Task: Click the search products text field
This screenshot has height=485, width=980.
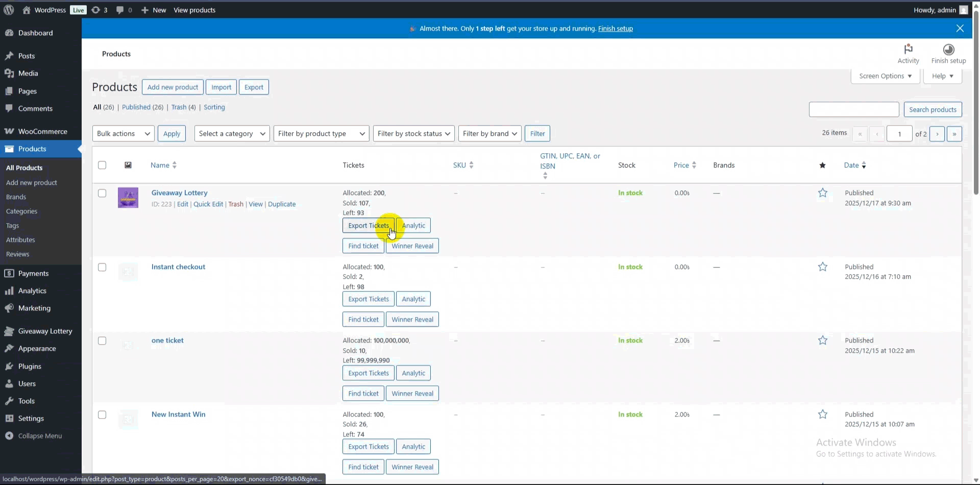Action: click(853, 110)
